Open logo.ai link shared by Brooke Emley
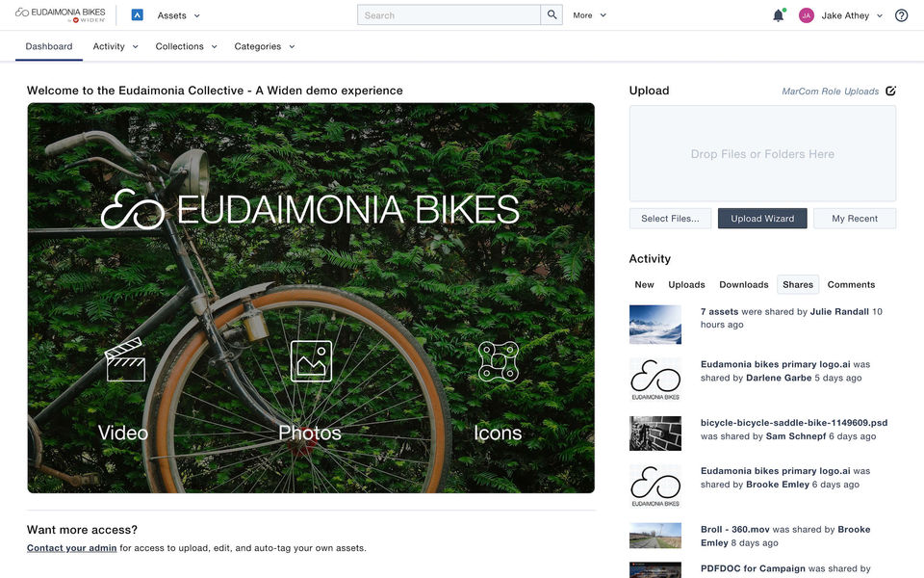This screenshot has height=578, width=924. pos(776,471)
